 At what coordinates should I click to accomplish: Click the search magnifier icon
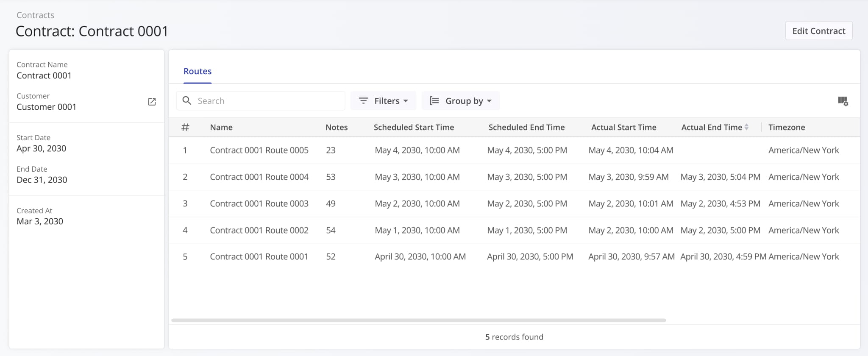coord(186,100)
